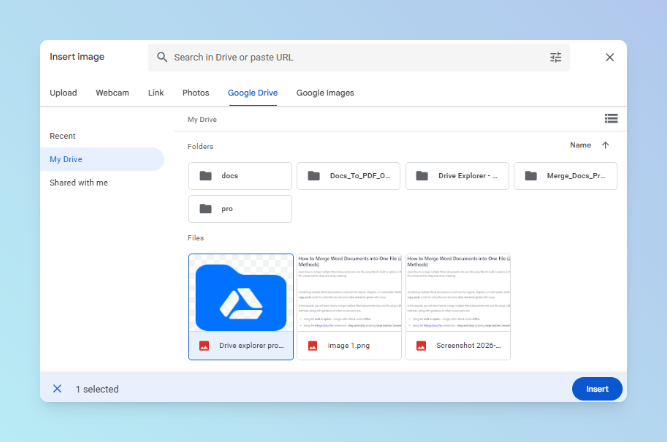The image size is (667, 442).
Task: Click the search magnifier icon
Action: pos(162,57)
